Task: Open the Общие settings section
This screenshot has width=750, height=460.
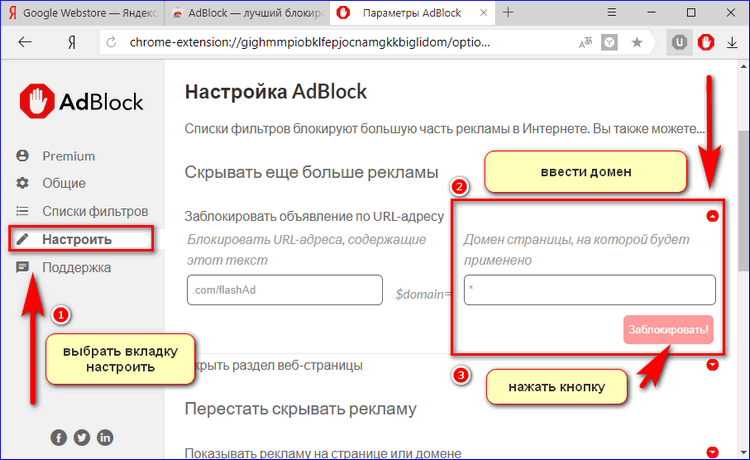Action: [x=64, y=183]
